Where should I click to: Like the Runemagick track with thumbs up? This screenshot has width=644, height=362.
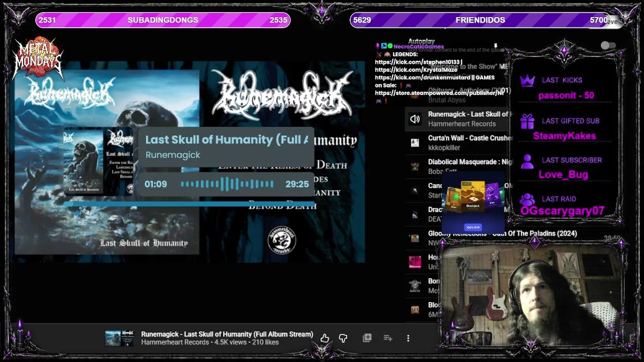point(325,338)
